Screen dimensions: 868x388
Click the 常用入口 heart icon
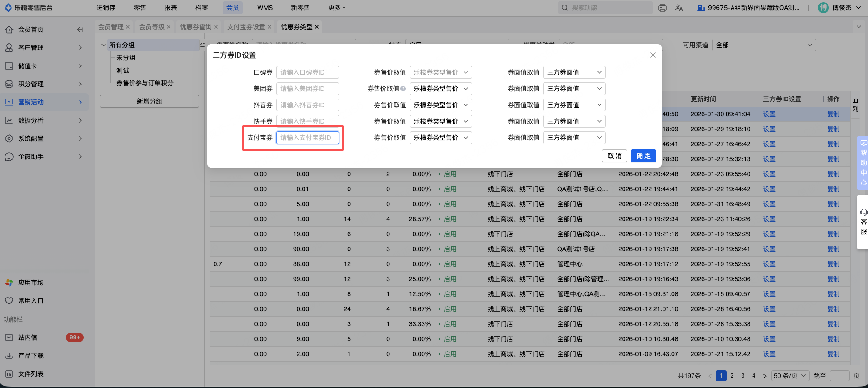(x=9, y=301)
